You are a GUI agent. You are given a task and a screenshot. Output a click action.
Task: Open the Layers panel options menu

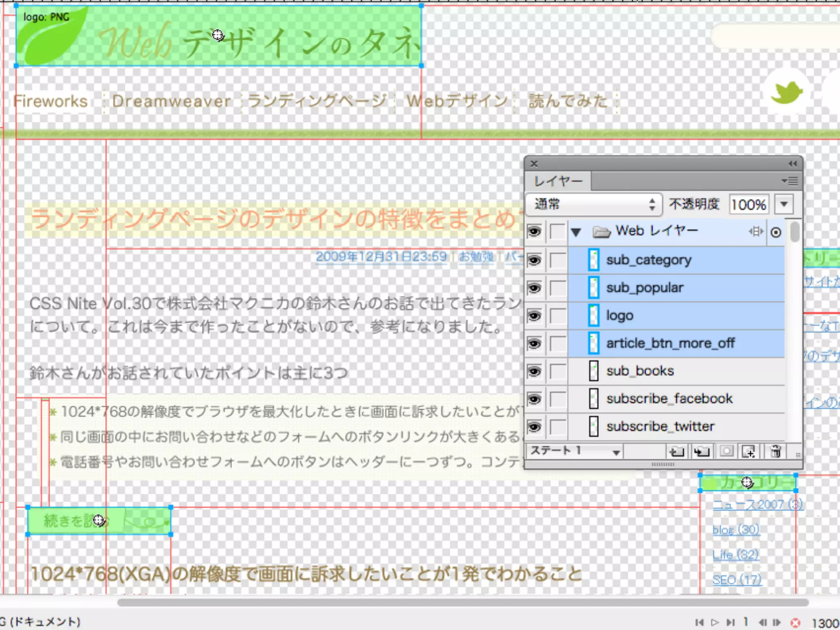(790, 181)
